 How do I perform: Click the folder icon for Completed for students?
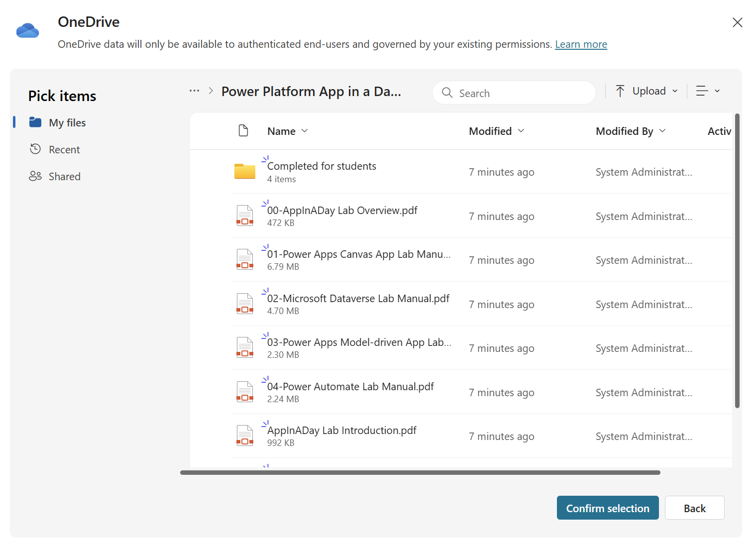244,171
